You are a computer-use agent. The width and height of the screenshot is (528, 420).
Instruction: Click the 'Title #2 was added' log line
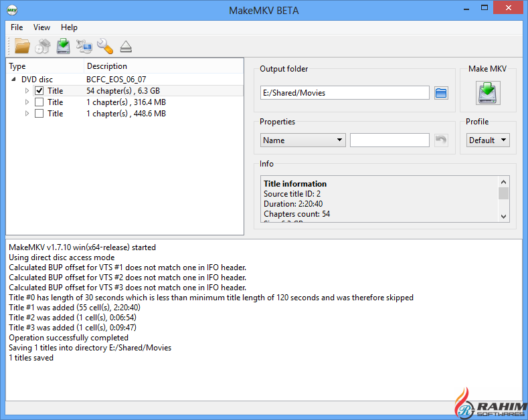point(72,318)
